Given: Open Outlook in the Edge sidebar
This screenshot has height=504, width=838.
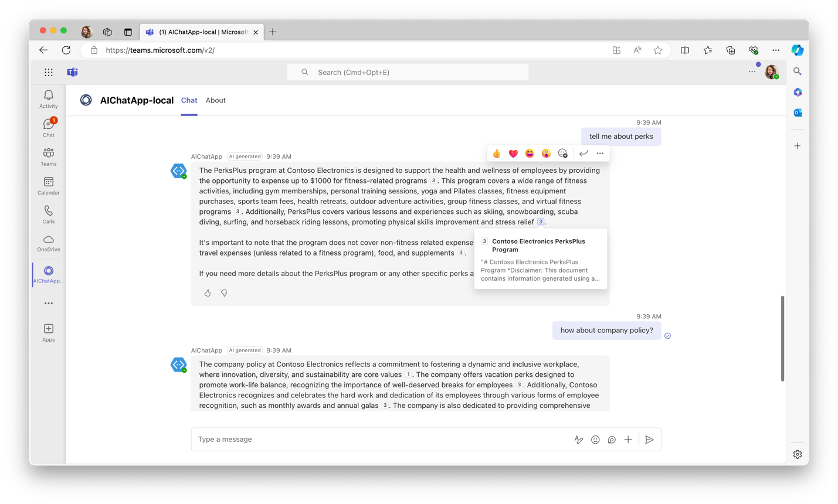Looking at the screenshot, I should coord(798,113).
